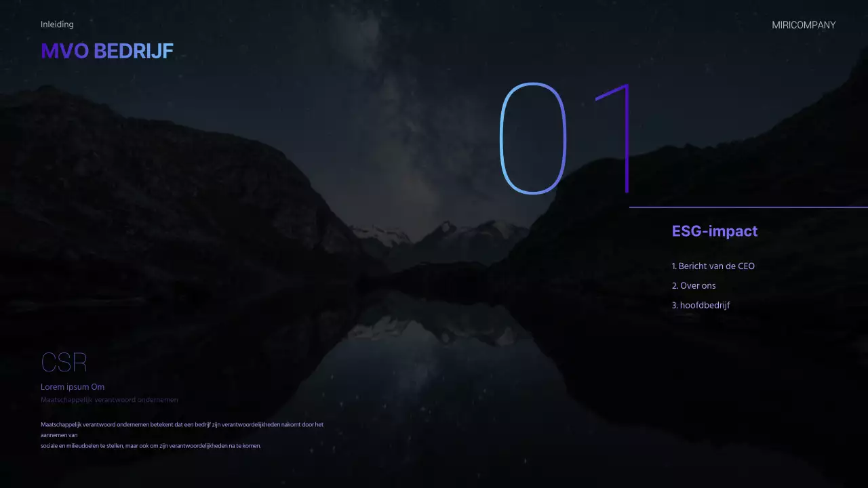This screenshot has width=868, height=488.
Task: Click the 'Lorem ipsum Om' subtitle
Action: [x=73, y=387]
